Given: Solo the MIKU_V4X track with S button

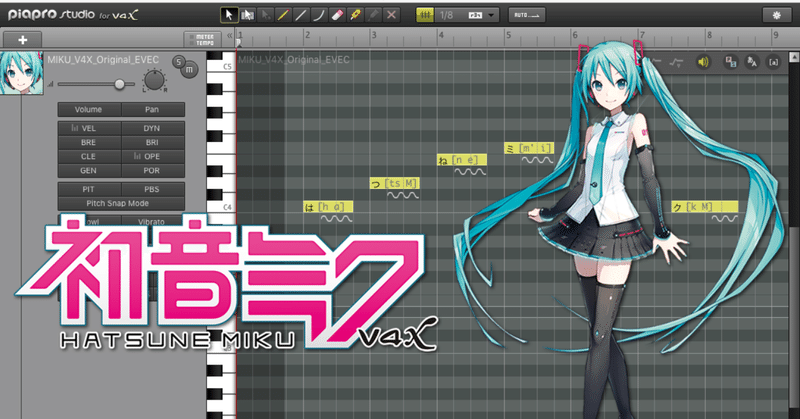Looking at the screenshot, I should coord(179,62).
